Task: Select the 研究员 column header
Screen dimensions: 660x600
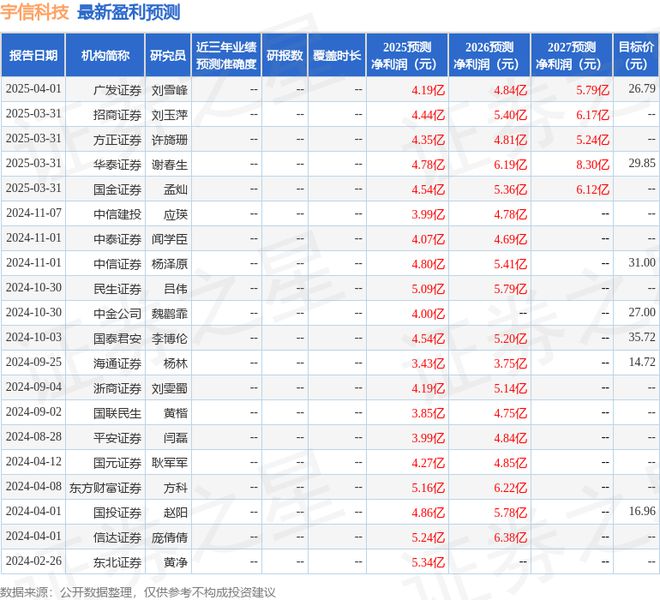Action: click(x=168, y=55)
